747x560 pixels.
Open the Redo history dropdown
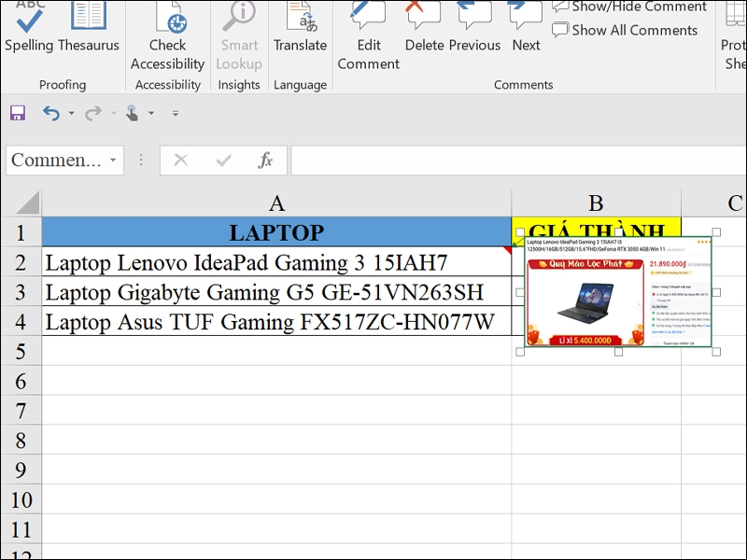[x=113, y=113]
